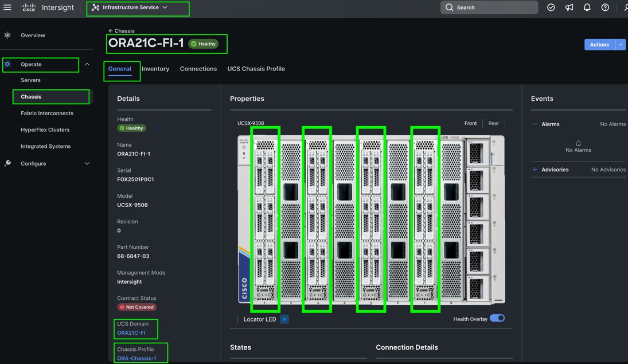Open the Actions dropdown arrow

621,45
